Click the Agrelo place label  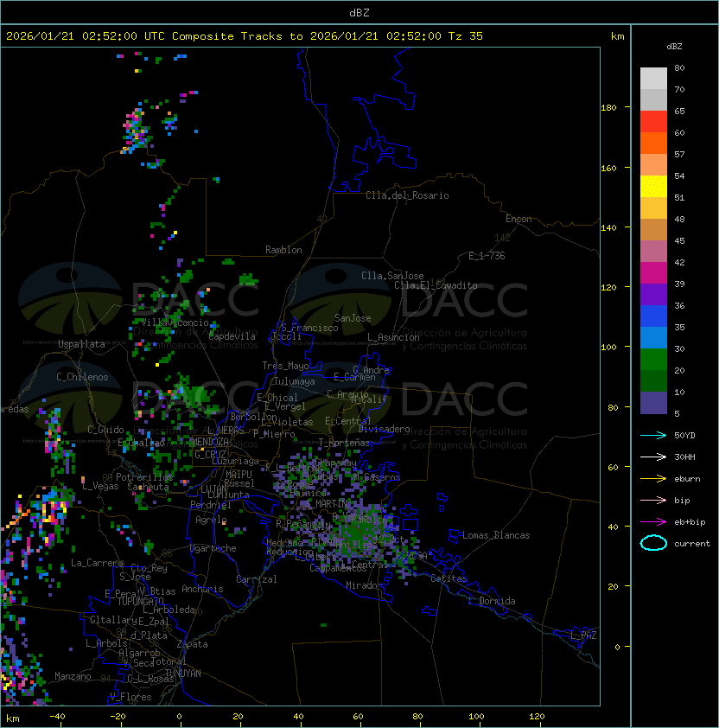click(x=211, y=520)
